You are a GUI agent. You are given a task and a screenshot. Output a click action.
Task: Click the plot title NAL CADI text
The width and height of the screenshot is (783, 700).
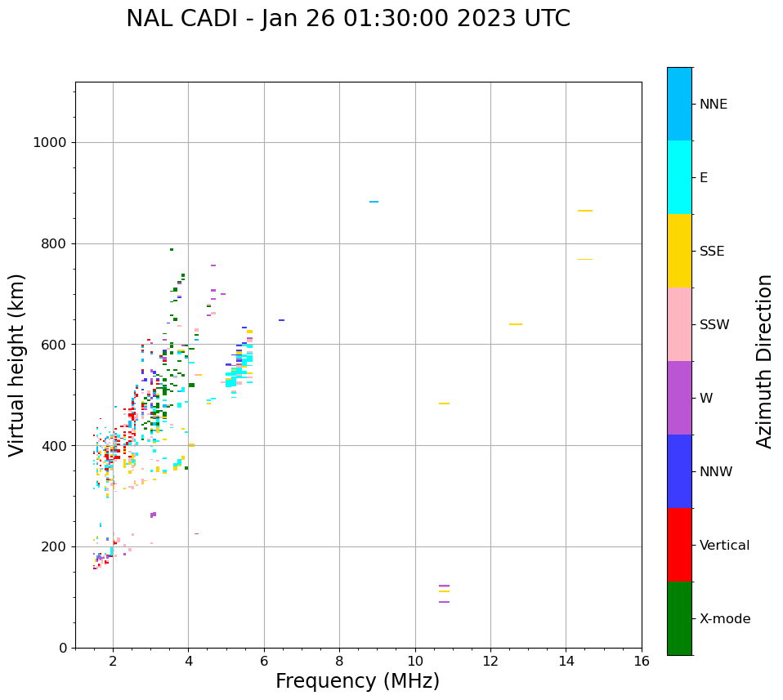(x=348, y=19)
